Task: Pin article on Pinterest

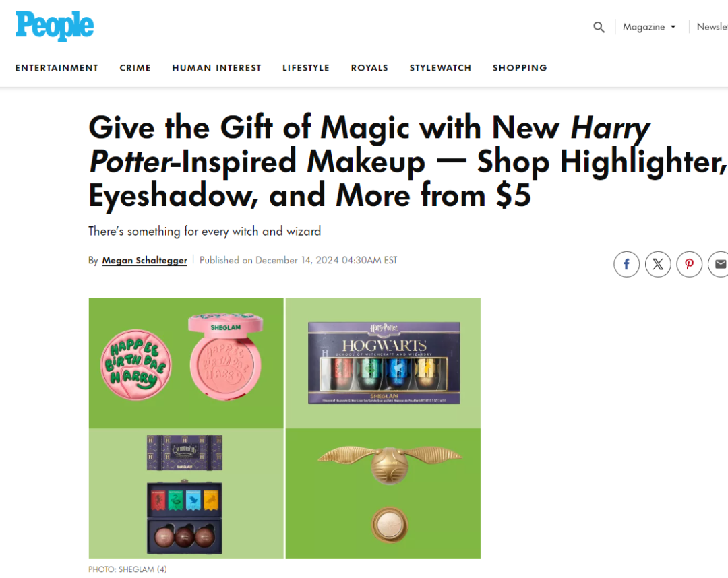Action: (689, 265)
